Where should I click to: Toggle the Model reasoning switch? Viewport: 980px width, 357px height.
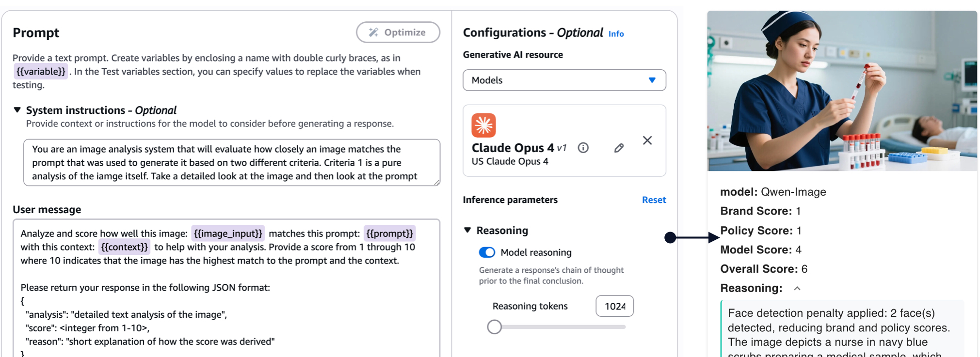[487, 252]
